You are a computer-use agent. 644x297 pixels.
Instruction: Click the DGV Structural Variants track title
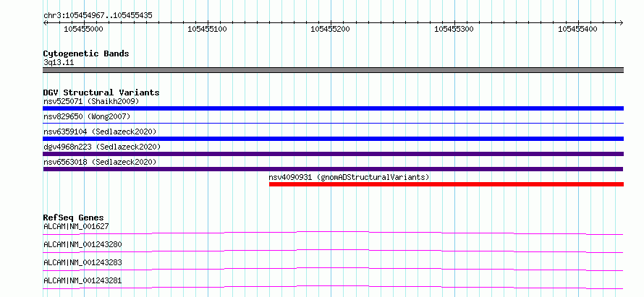101,92
